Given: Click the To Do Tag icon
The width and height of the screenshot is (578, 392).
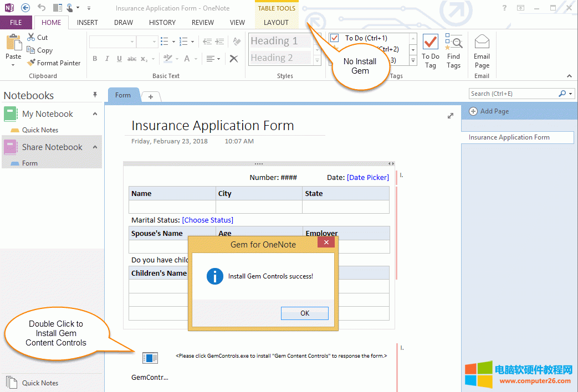Looking at the screenshot, I should coord(430,43).
